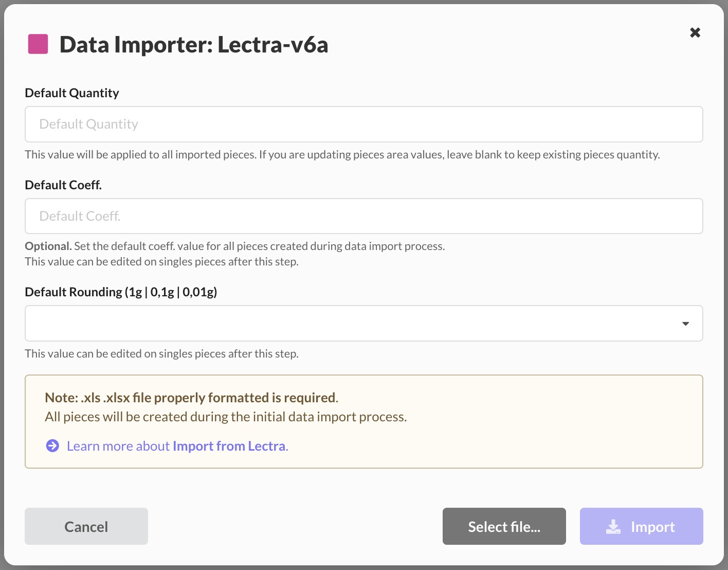This screenshot has height=570, width=728.
Task: Click the .xls .xlsx file required note heading
Action: [191, 398]
